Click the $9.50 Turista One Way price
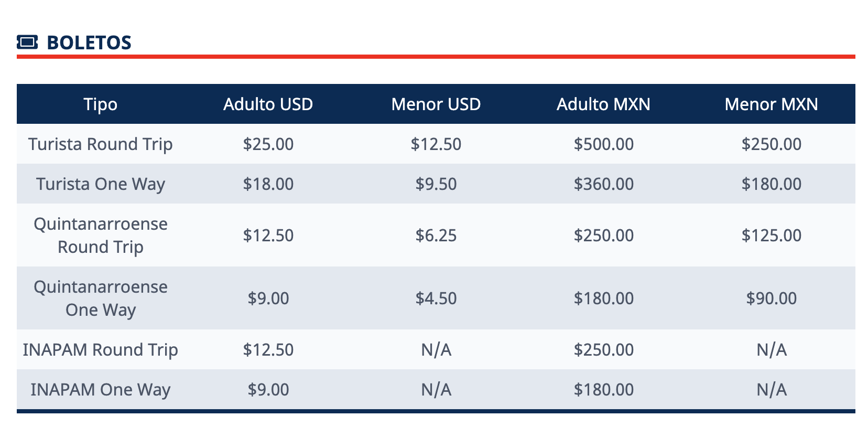 pos(436,184)
